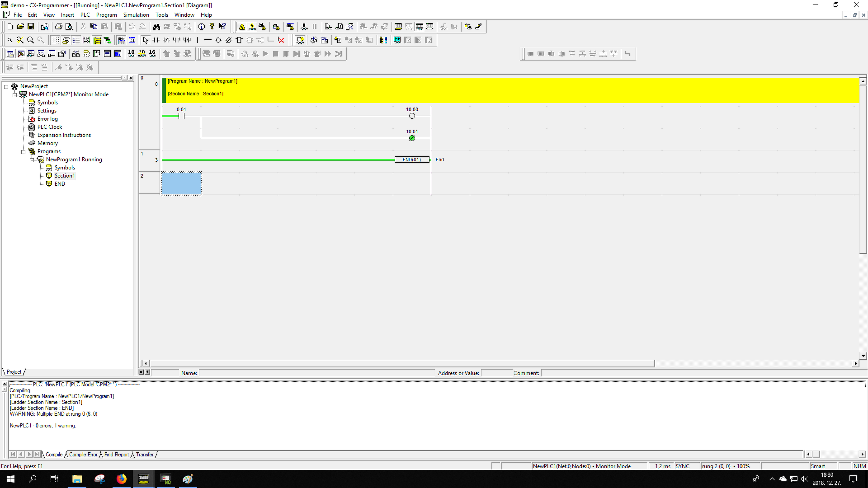Open PLC Clock in project tree
The width and height of the screenshot is (868, 488).
coord(49,127)
